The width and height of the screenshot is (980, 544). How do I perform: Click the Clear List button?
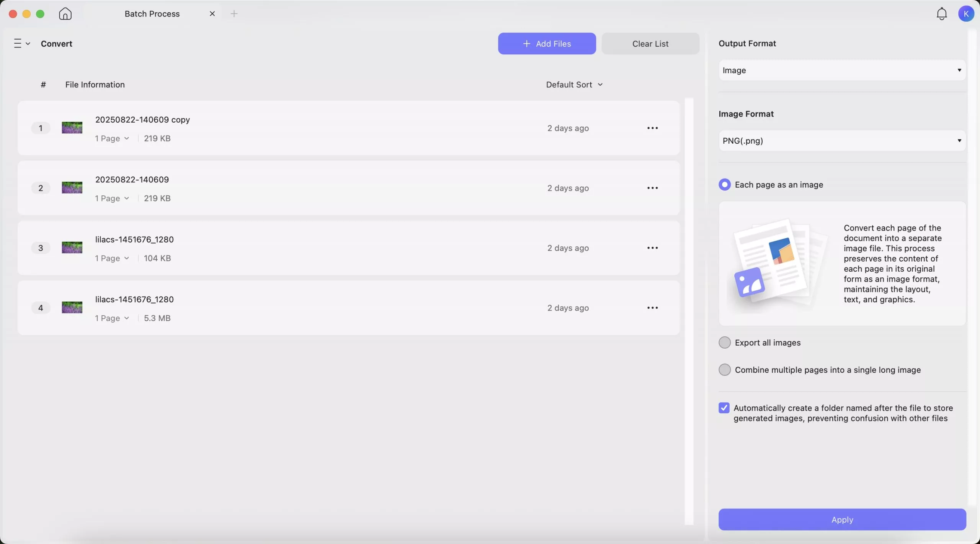[x=650, y=43]
